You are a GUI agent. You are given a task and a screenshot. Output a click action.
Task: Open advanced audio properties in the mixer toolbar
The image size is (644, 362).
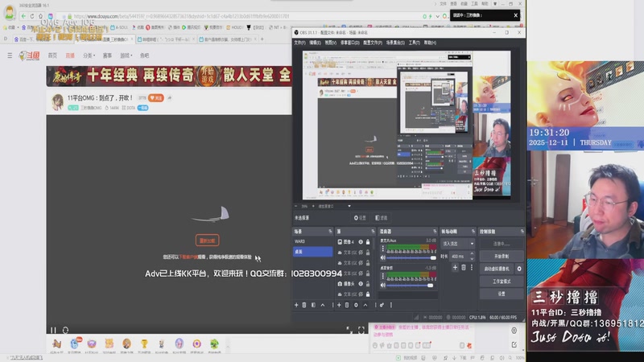(x=382, y=305)
